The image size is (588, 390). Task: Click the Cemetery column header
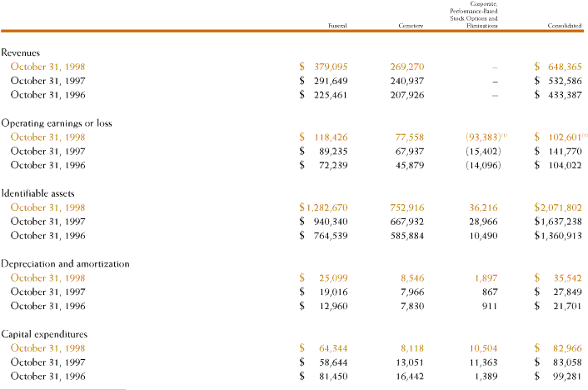pyautogui.click(x=412, y=27)
